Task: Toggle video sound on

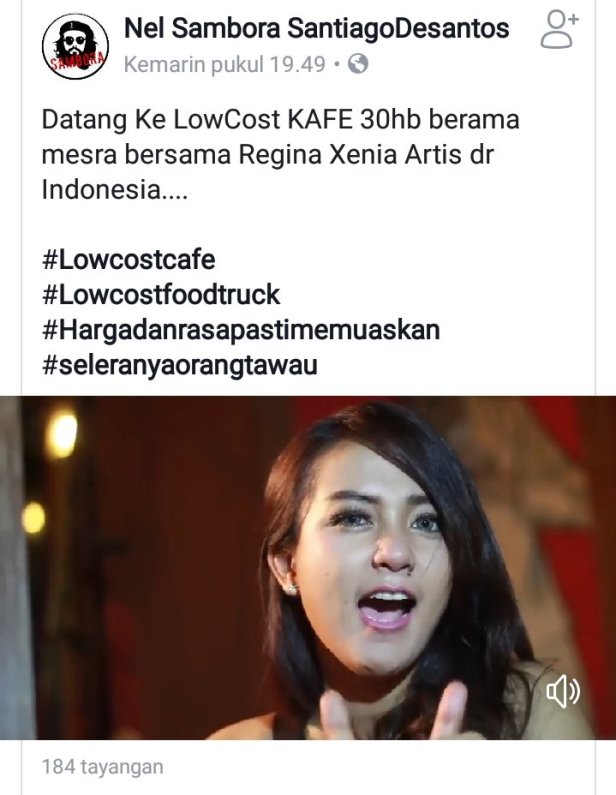Action: tap(563, 691)
